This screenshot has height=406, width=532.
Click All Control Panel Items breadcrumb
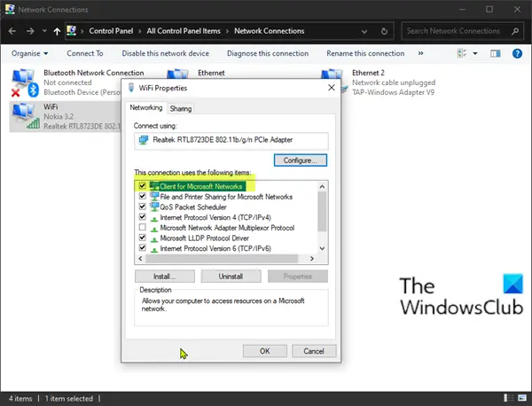point(184,31)
